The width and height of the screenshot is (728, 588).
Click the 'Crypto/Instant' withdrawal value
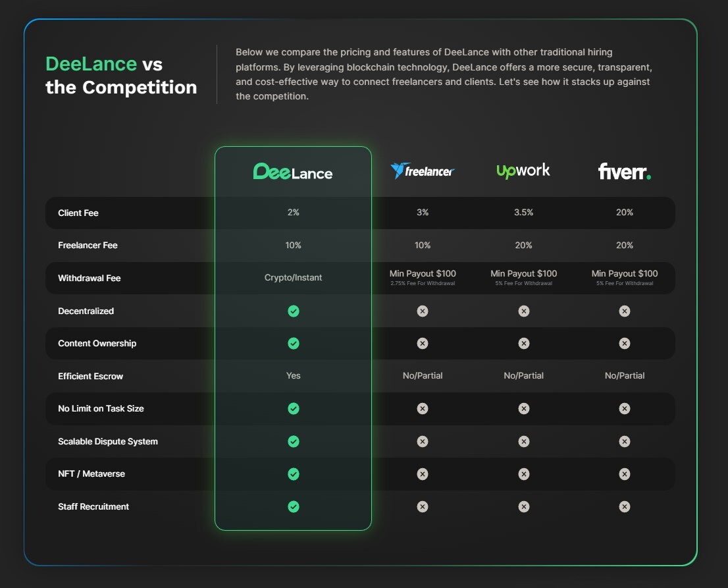tap(294, 278)
